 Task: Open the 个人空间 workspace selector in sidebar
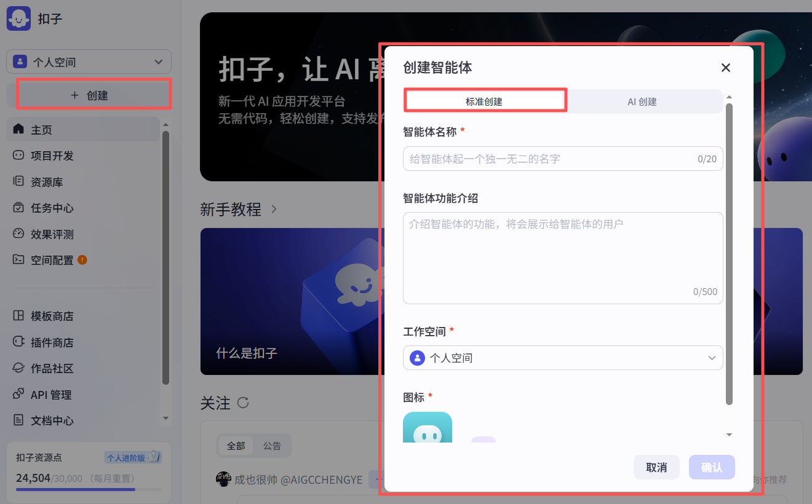point(89,61)
